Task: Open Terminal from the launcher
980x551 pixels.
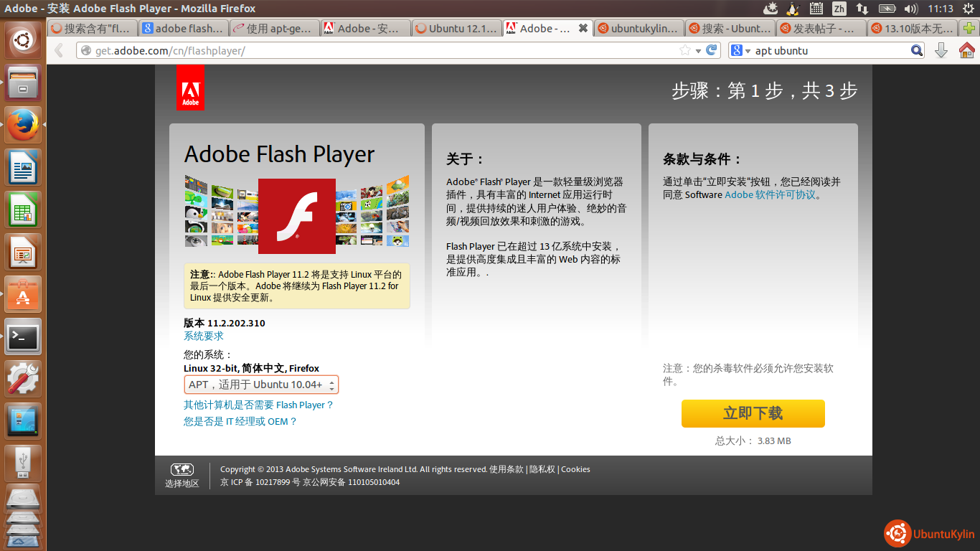Action: tap(23, 336)
